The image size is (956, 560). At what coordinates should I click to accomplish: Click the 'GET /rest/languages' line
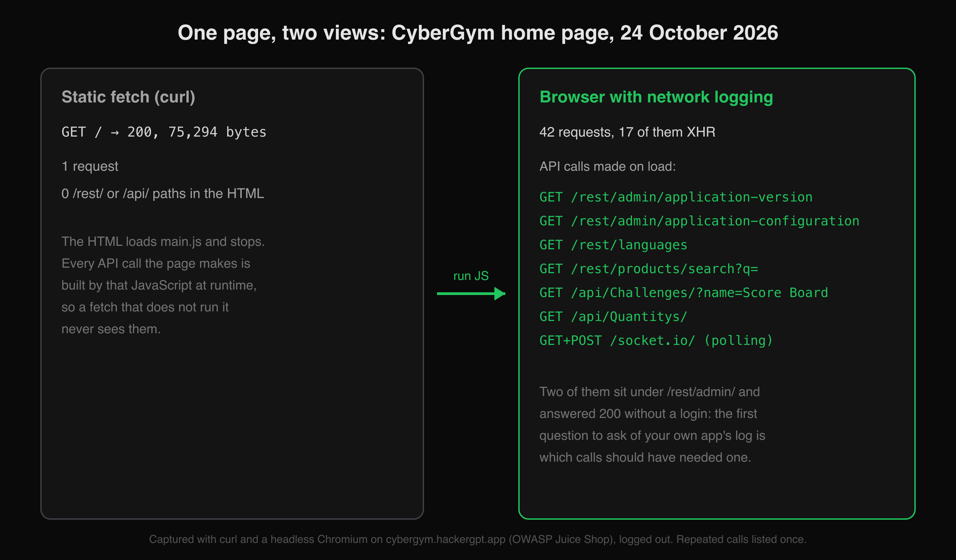point(613,245)
